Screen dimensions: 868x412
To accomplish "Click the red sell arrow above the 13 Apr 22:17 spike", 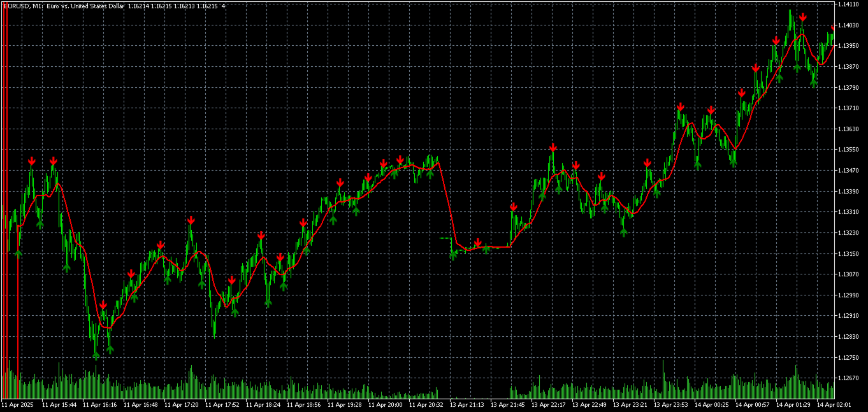I will [x=553, y=148].
